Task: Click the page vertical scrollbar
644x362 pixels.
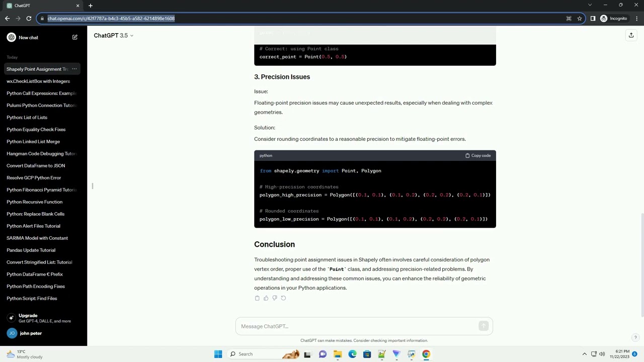Action: tap(641, 265)
